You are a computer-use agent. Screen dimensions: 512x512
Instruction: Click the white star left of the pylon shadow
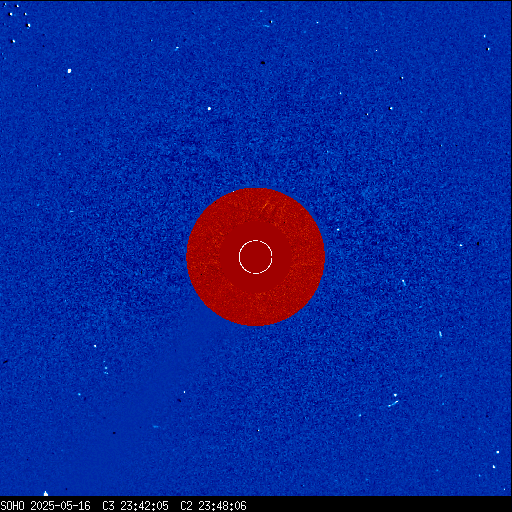[95, 346]
